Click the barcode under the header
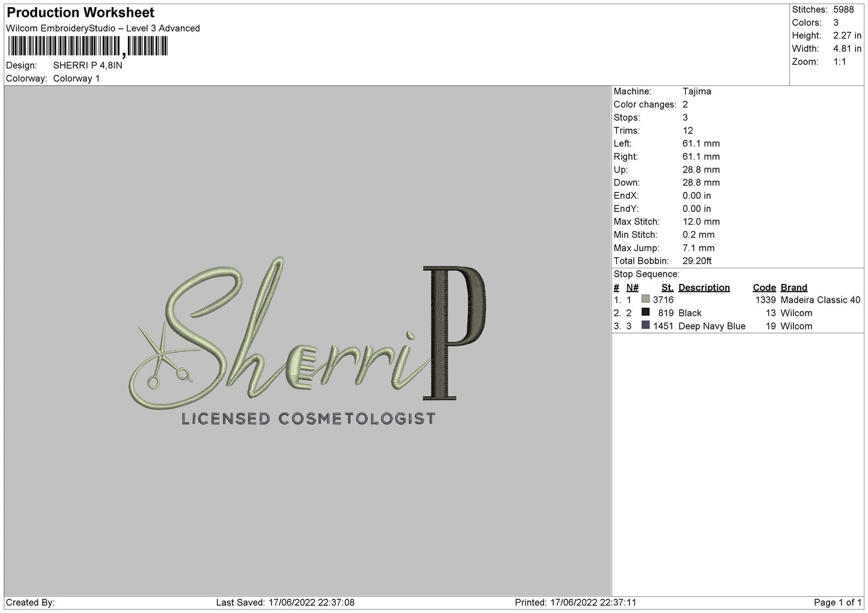868x613 pixels. [88, 47]
